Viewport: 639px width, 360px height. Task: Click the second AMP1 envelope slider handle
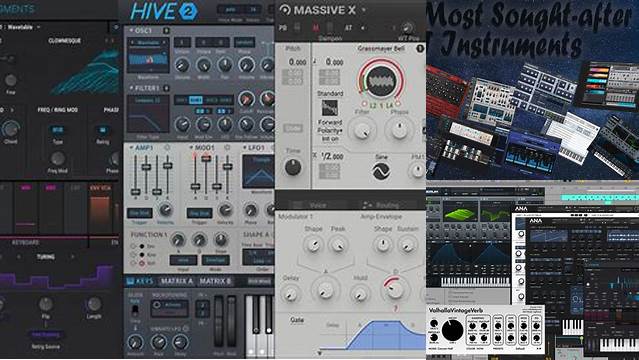[146, 167]
